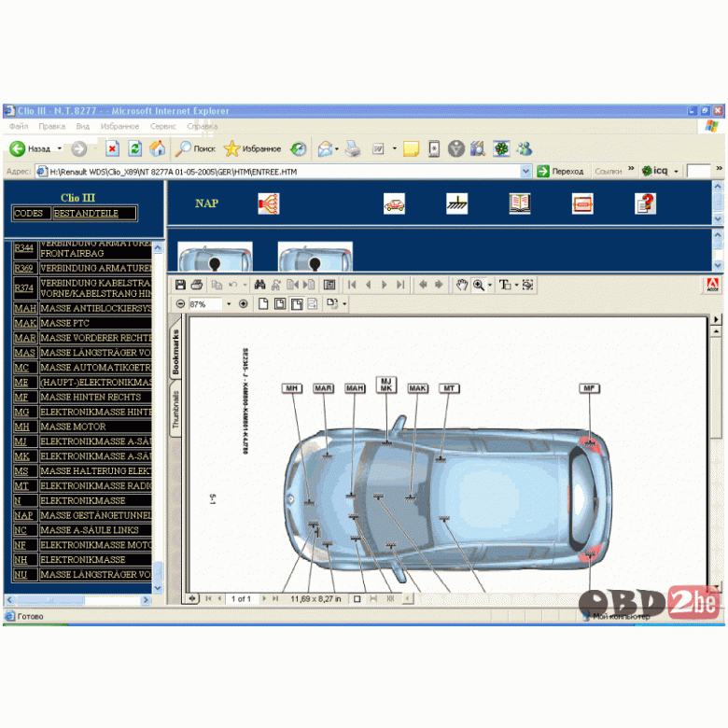The image size is (728, 728).
Task: Select the Hand tool in Acrobat
Action: click(x=461, y=285)
